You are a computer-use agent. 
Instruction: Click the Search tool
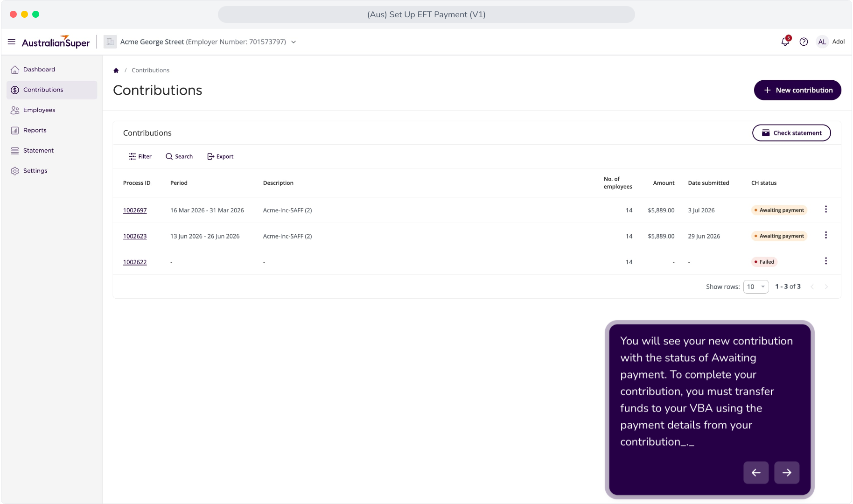pyautogui.click(x=179, y=157)
